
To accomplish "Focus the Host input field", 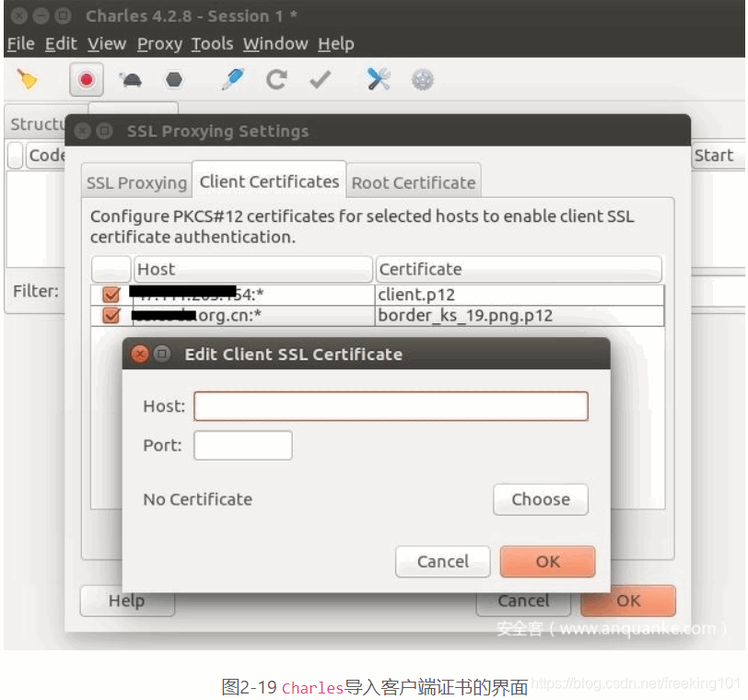I will 391,406.
